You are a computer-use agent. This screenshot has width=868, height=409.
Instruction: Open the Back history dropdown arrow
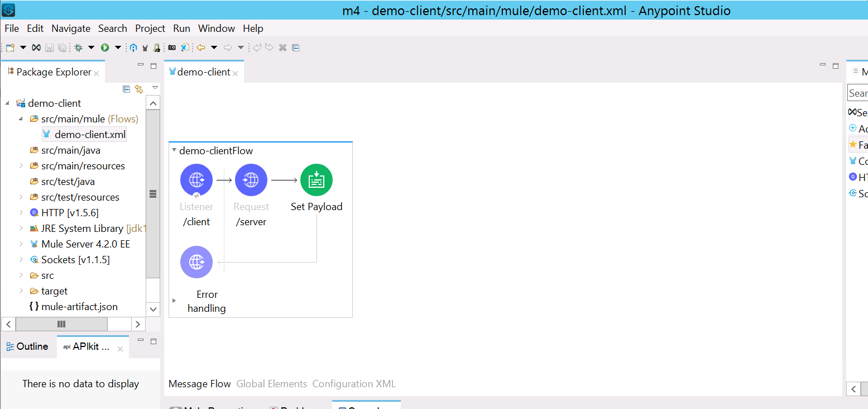click(214, 48)
